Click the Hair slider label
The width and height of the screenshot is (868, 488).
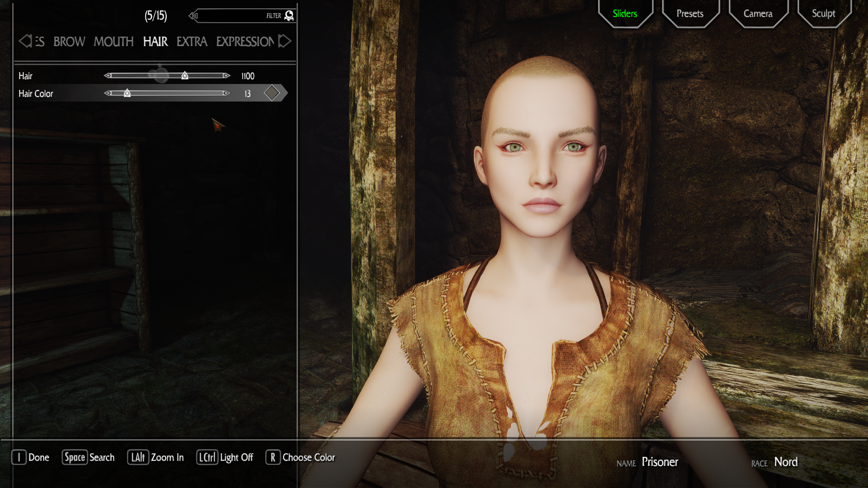[x=25, y=76]
